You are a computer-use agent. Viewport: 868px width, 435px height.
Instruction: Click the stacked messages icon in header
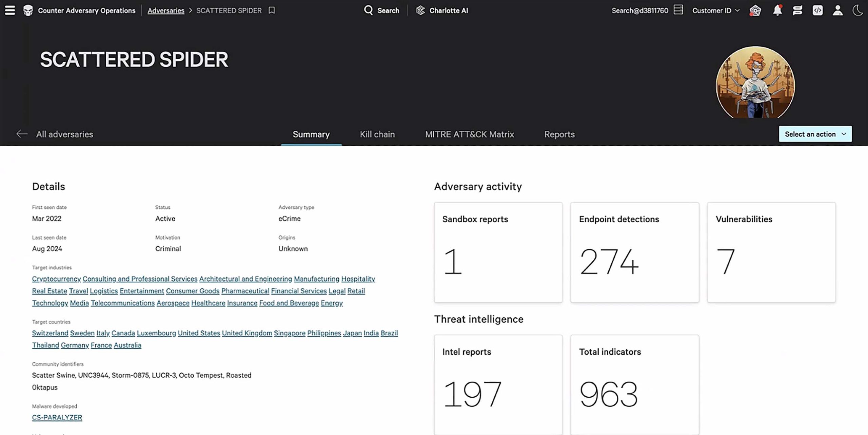tap(797, 11)
